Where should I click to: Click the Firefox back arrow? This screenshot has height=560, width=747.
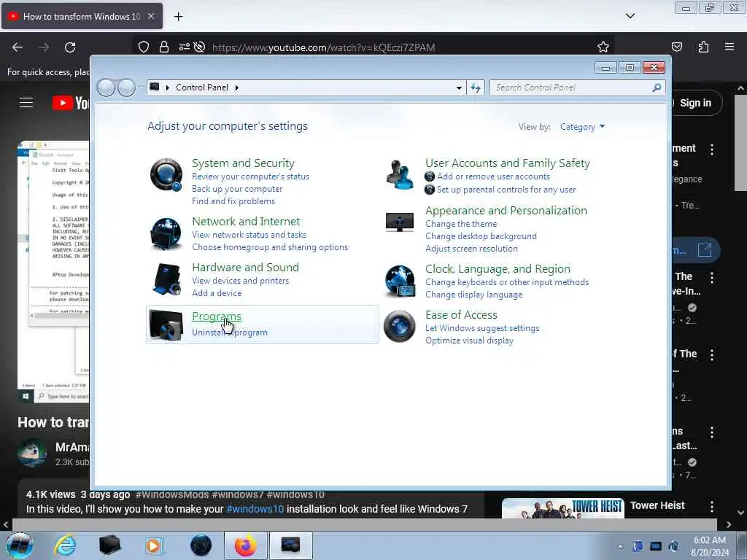click(x=18, y=47)
